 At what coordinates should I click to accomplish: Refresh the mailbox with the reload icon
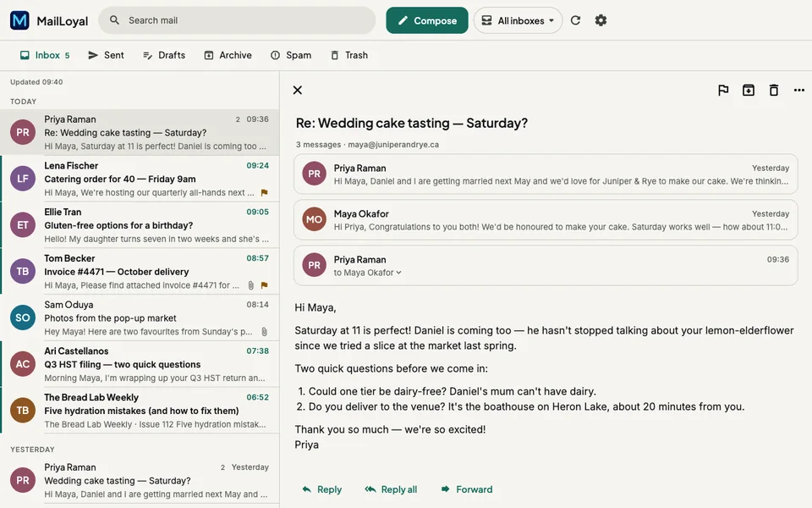coord(575,20)
